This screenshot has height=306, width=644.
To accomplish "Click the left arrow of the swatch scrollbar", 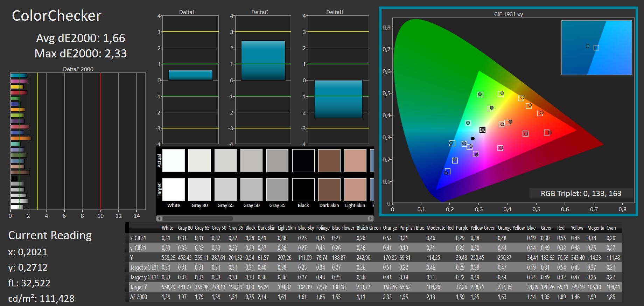I will (159, 218).
